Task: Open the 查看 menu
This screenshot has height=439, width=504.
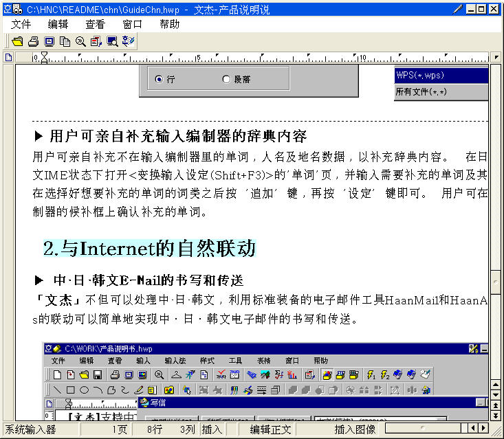Action: [95, 24]
